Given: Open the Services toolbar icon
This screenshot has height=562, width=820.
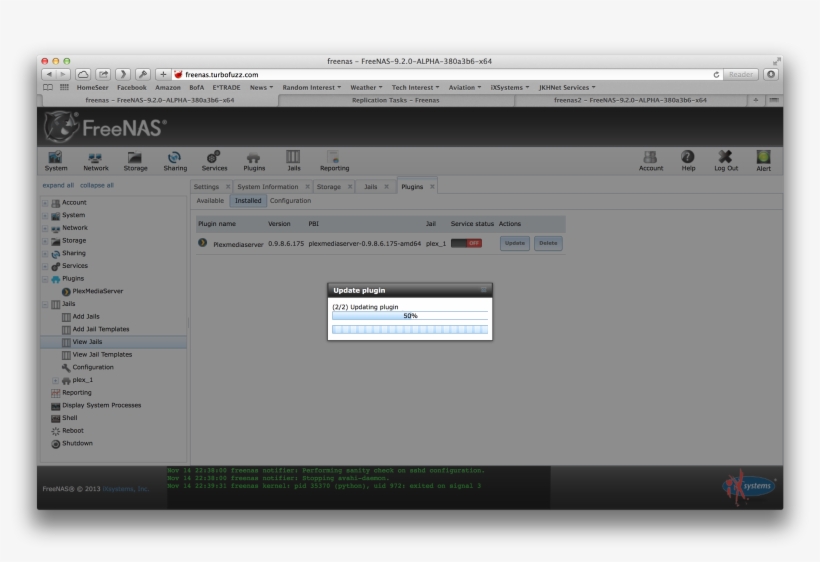Looking at the screenshot, I should point(214,161).
